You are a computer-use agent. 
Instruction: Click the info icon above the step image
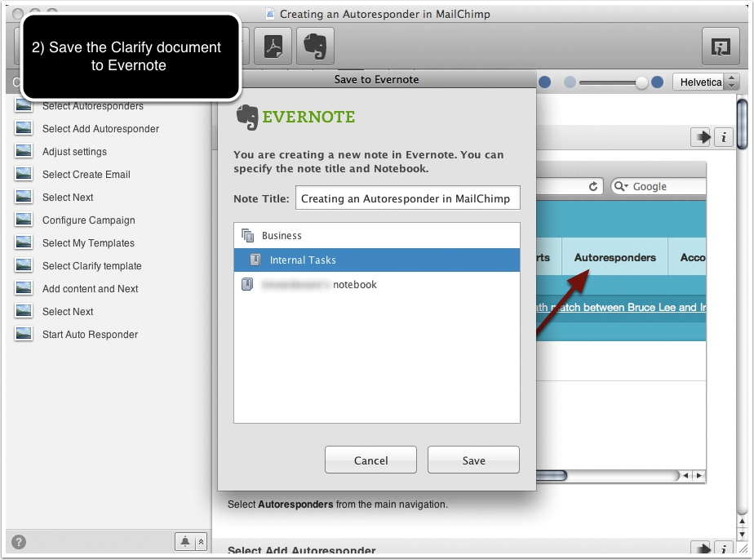point(723,137)
